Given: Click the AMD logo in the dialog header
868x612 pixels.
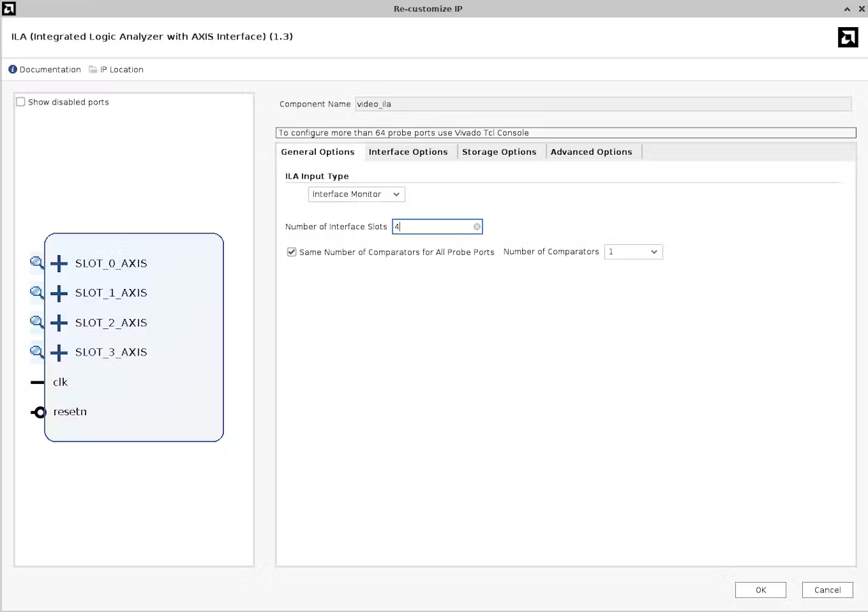Looking at the screenshot, I should 848,37.
